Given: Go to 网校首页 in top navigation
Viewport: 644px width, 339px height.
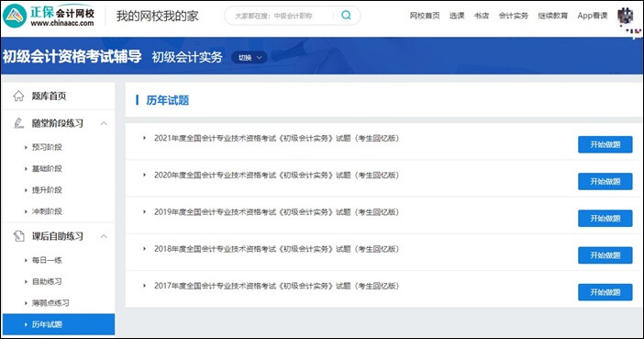Looking at the screenshot, I should coord(425,16).
